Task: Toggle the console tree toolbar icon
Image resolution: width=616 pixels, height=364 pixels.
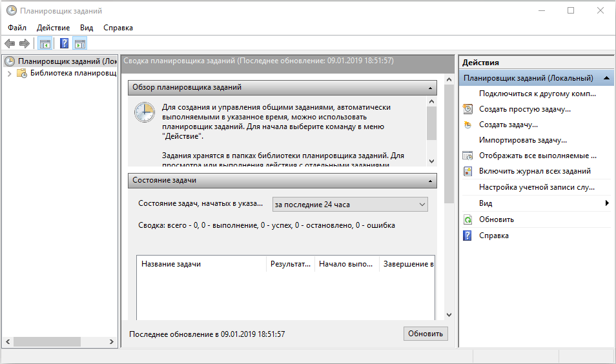Action: coord(45,44)
